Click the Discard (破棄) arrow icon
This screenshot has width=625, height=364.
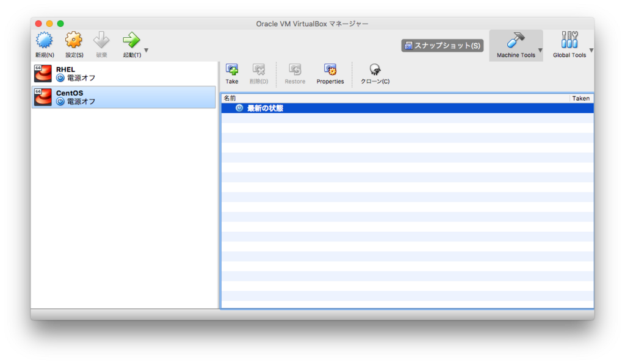[101, 40]
